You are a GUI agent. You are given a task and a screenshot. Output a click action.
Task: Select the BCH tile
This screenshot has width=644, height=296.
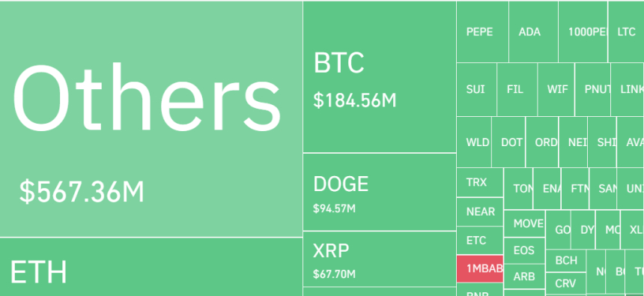pos(566,261)
